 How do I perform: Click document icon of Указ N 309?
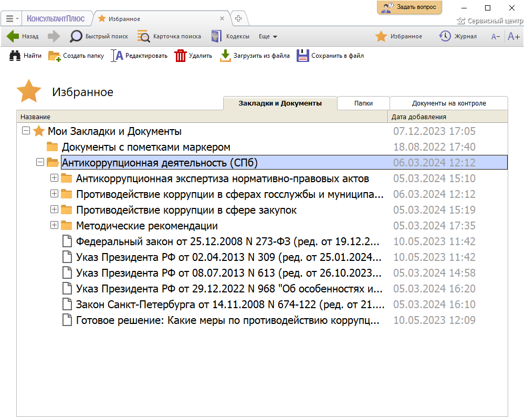coord(67,257)
